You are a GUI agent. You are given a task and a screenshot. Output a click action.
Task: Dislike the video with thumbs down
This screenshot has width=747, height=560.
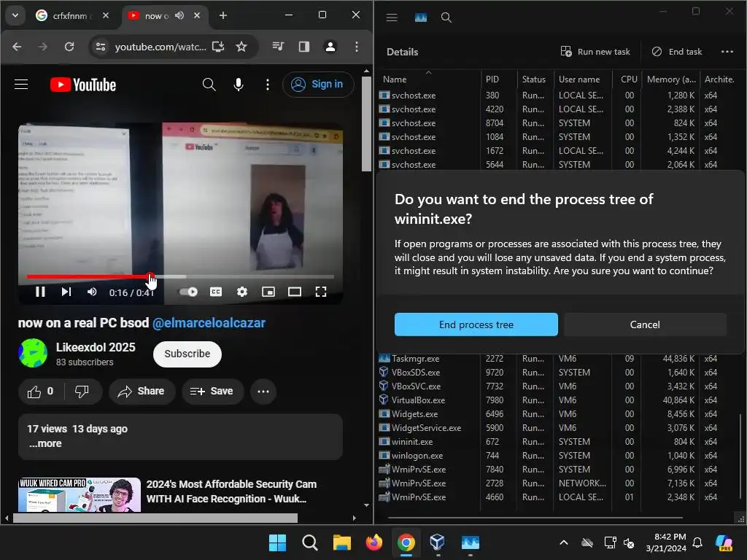[x=82, y=392]
